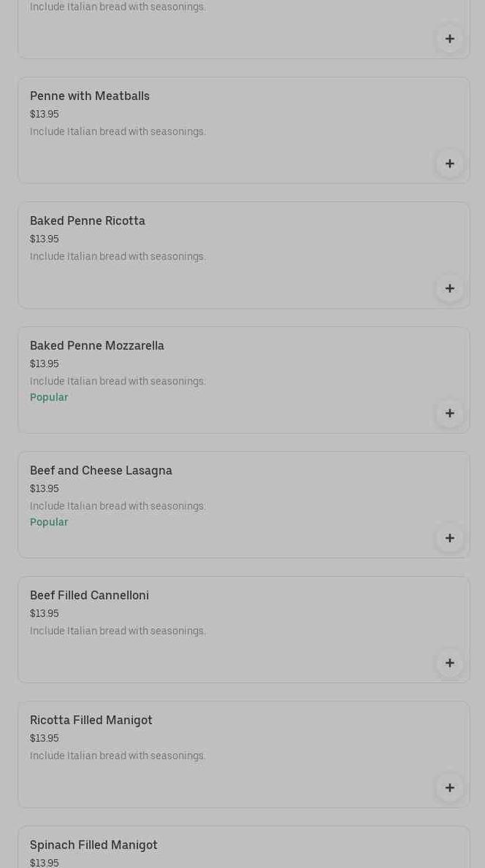Add Ricotta Filled Manigot using plus icon
Viewport: 485px width, 868px height.
449,788
